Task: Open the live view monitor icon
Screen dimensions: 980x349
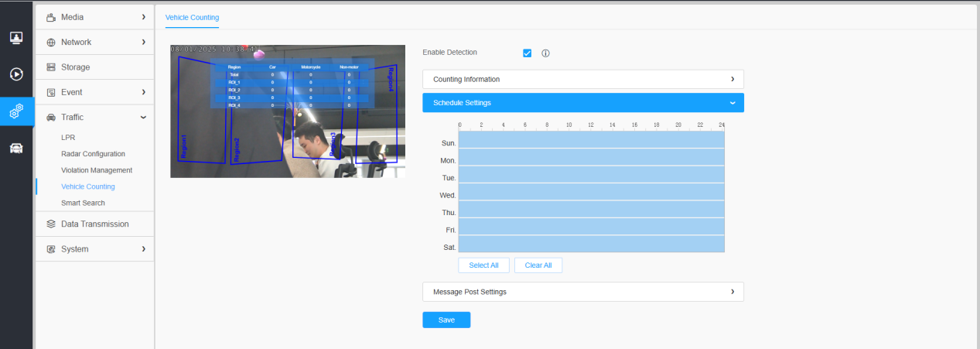Action: click(x=16, y=37)
